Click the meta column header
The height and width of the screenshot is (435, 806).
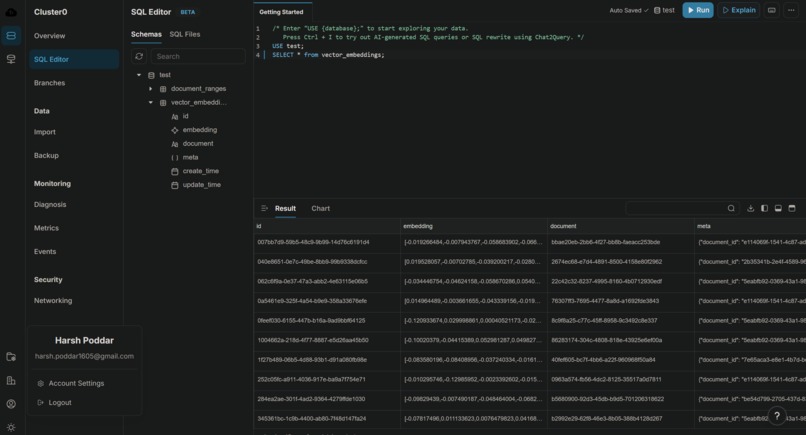pos(704,226)
